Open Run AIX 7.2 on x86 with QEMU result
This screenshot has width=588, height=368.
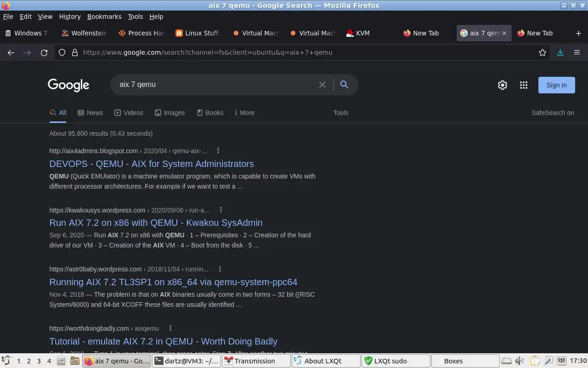[156, 223]
